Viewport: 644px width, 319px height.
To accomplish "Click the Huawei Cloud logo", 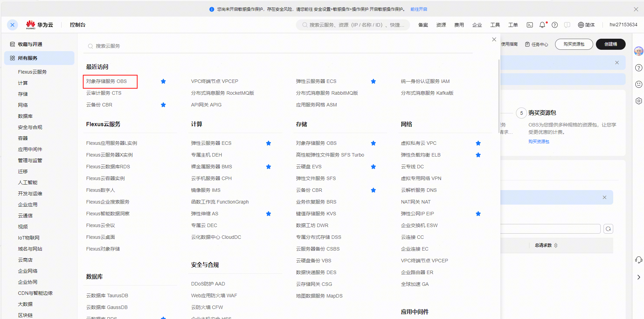I will point(39,25).
